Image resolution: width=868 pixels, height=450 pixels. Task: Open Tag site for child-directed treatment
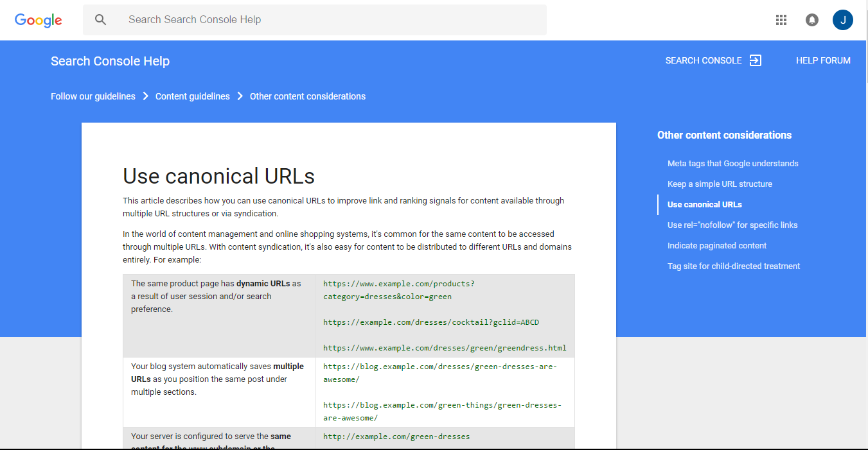coord(734,266)
